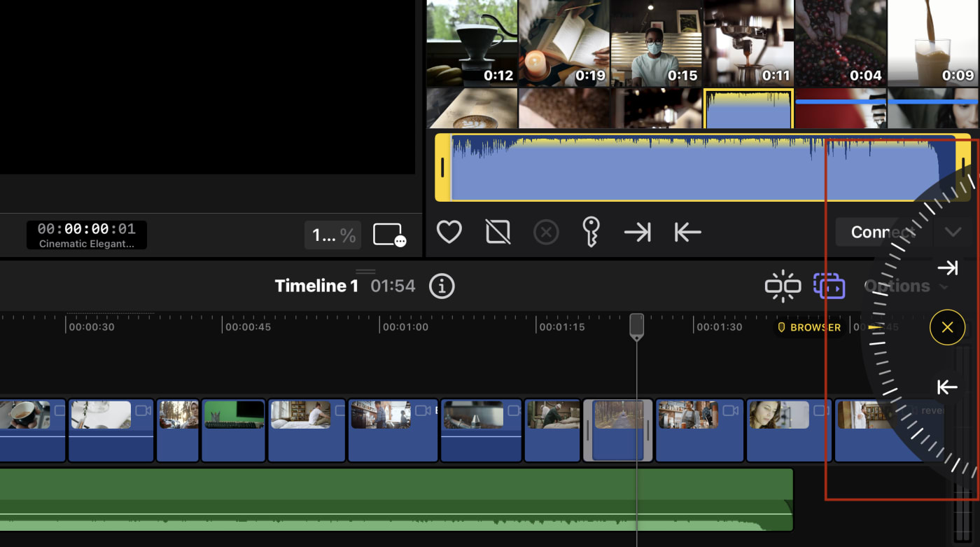Image resolution: width=980 pixels, height=547 pixels.
Task: Select the highlighted forest road clip in the timeline
Action: point(618,431)
